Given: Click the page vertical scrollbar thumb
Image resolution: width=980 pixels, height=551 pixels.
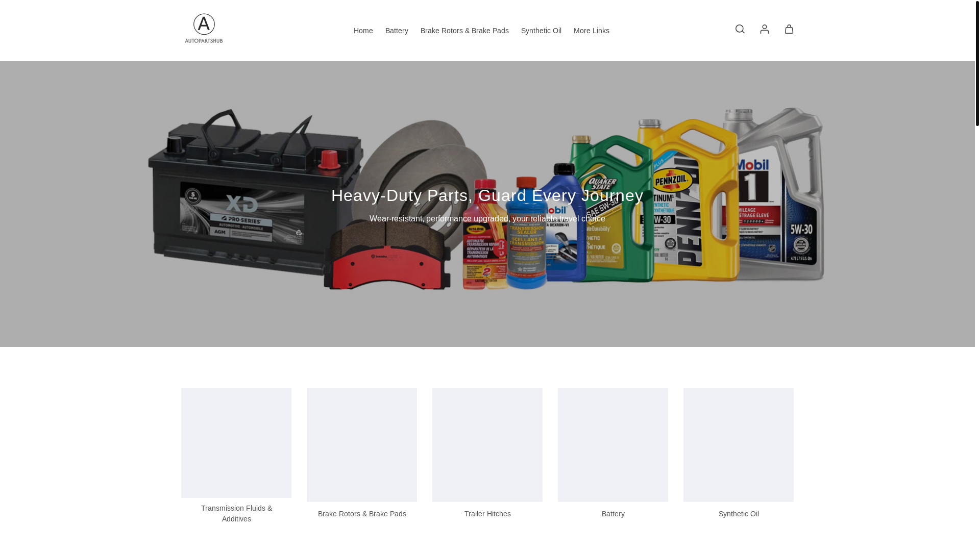Looking at the screenshot, I should click(x=977, y=64).
